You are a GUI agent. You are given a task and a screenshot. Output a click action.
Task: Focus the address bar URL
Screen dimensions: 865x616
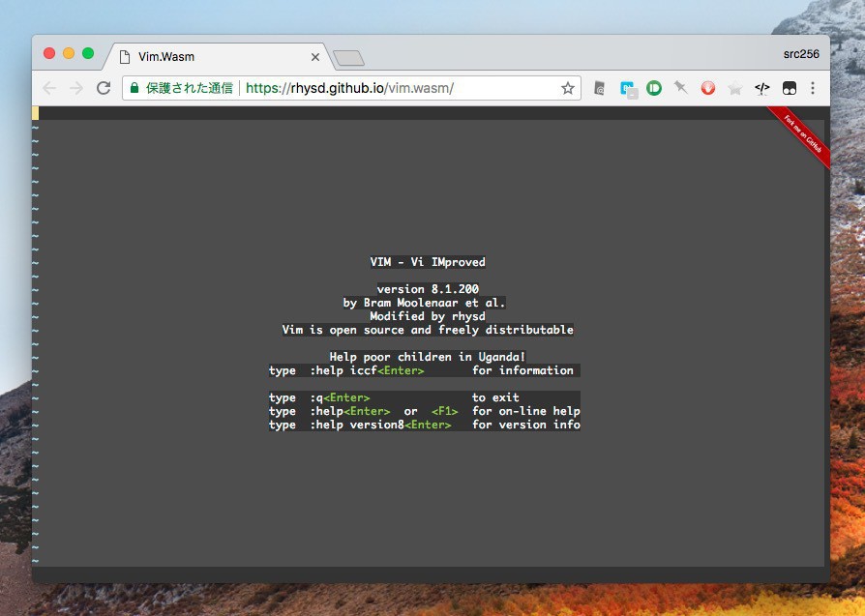tap(349, 88)
